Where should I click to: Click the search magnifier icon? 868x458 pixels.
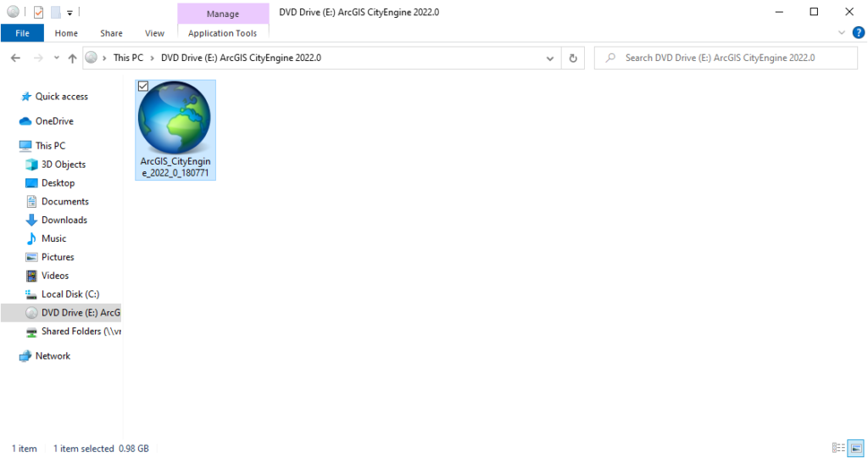(x=610, y=58)
